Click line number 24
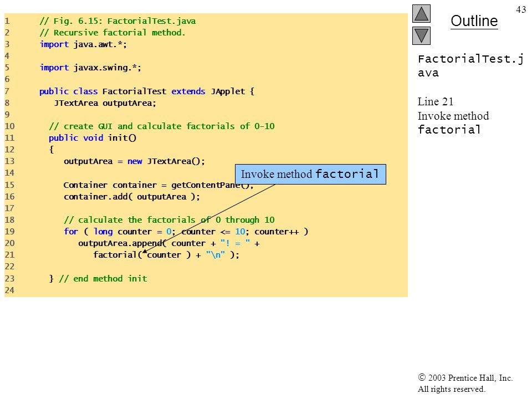The height and width of the screenshot is (399, 532). click(9, 290)
